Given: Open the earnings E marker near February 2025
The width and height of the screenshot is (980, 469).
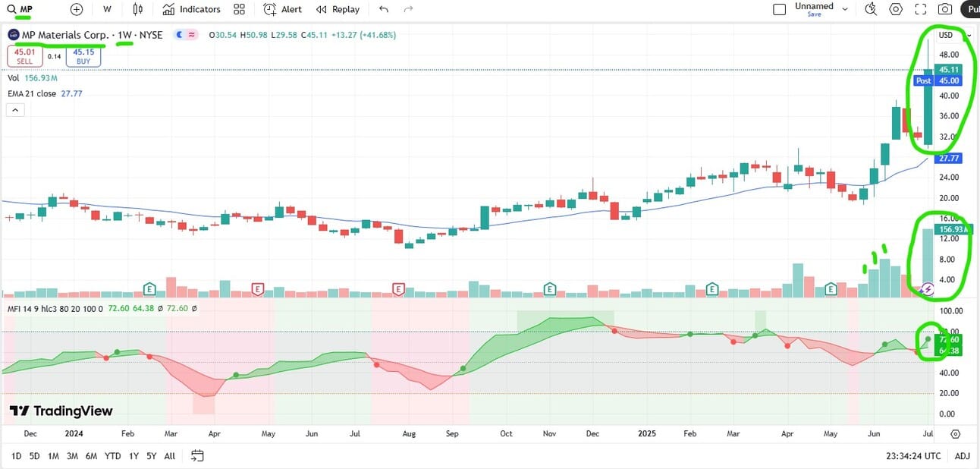Looking at the screenshot, I should (712, 288).
